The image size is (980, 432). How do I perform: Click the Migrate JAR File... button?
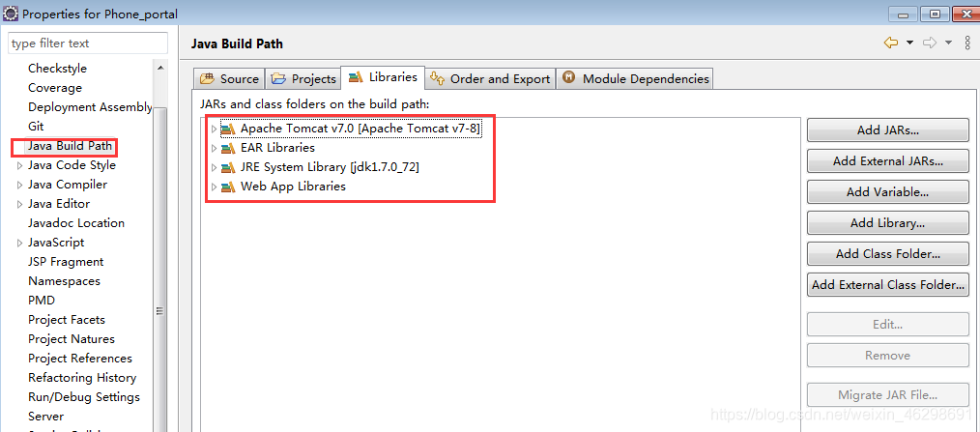click(x=887, y=395)
